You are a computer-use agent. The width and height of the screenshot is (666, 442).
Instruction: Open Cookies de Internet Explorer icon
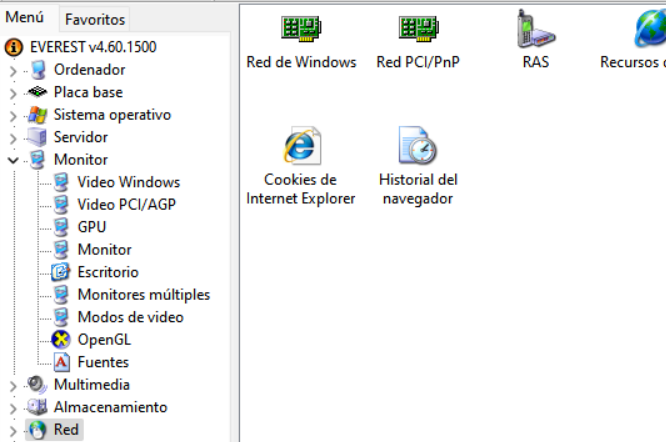[301, 146]
